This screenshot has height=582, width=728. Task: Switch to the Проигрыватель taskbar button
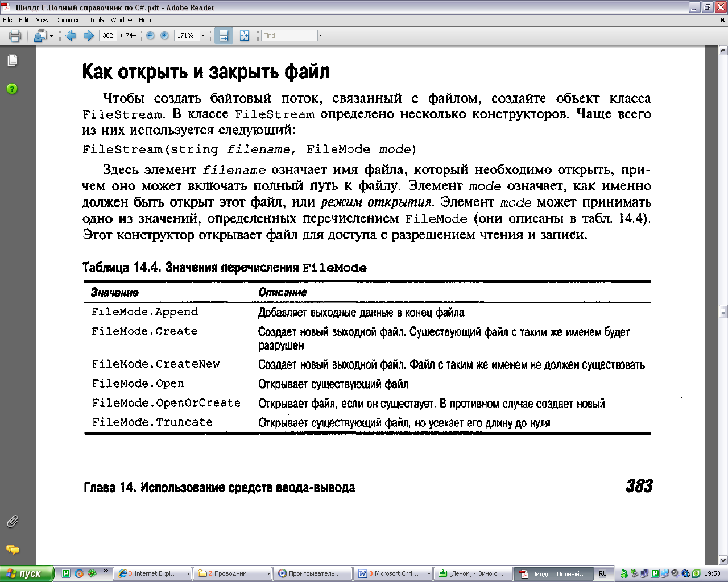tap(312, 573)
